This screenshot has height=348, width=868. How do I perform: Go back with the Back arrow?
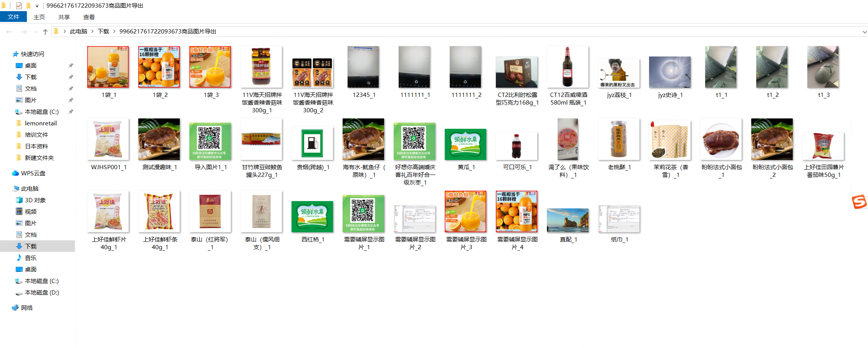9,32
